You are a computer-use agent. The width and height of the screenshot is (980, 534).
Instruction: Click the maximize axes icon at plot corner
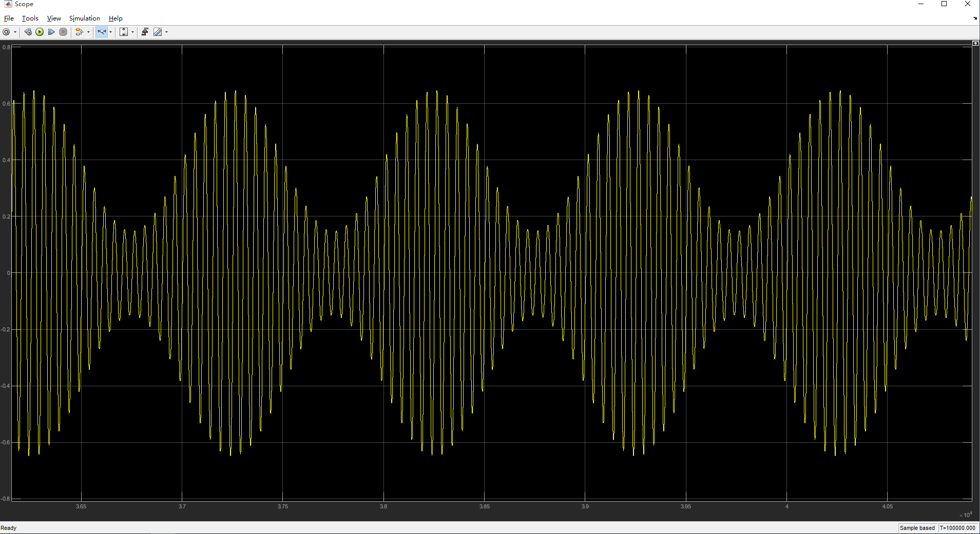[975, 44]
